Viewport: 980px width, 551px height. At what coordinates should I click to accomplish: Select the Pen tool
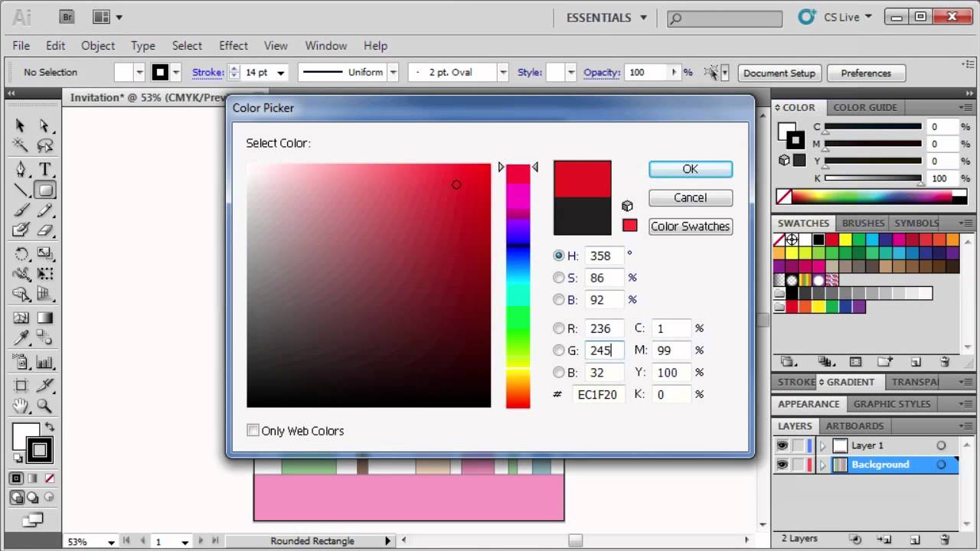21,169
